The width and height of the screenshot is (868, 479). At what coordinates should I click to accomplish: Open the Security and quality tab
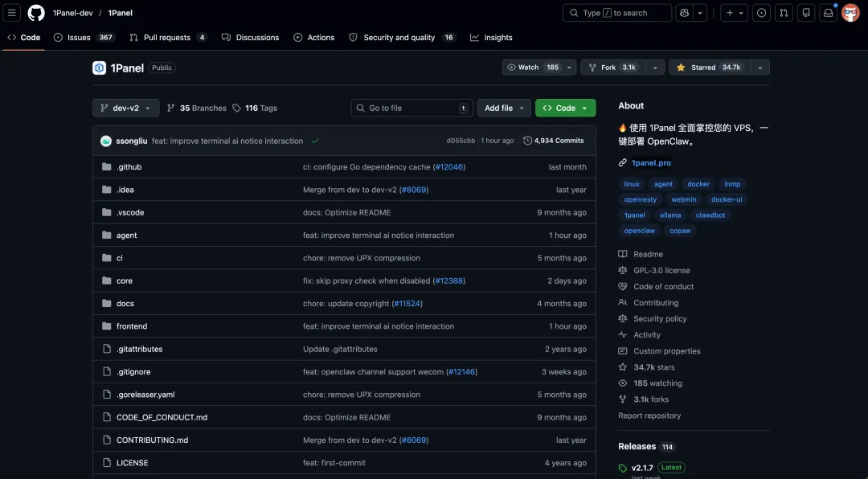click(x=402, y=38)
